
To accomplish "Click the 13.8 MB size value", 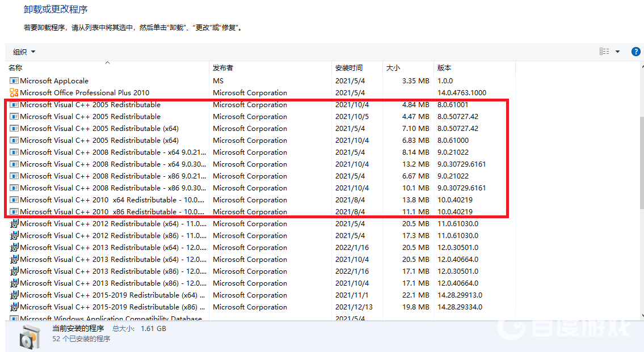I will 416,200.
